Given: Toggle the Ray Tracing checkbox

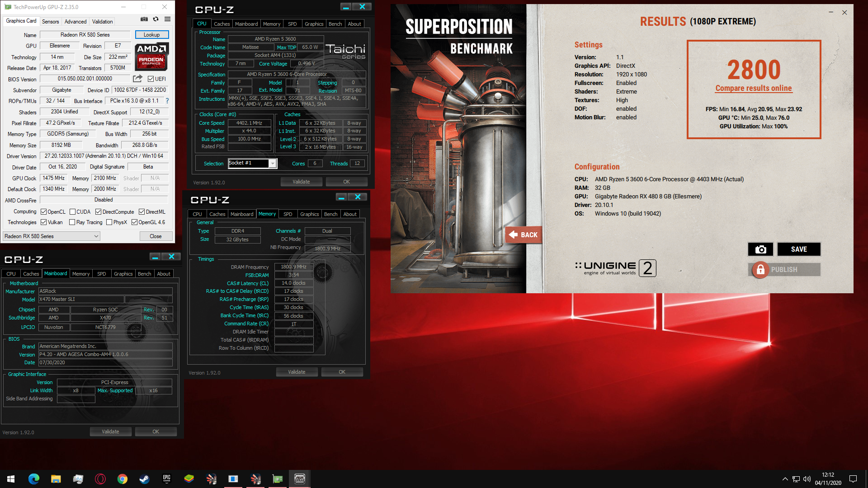Looking at the screenshot, I should 72,222.
